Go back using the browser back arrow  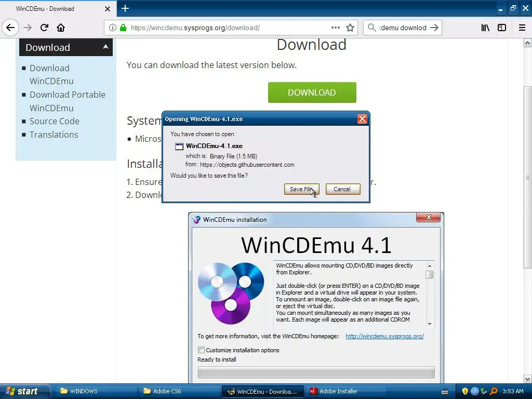tap(10, 28)
